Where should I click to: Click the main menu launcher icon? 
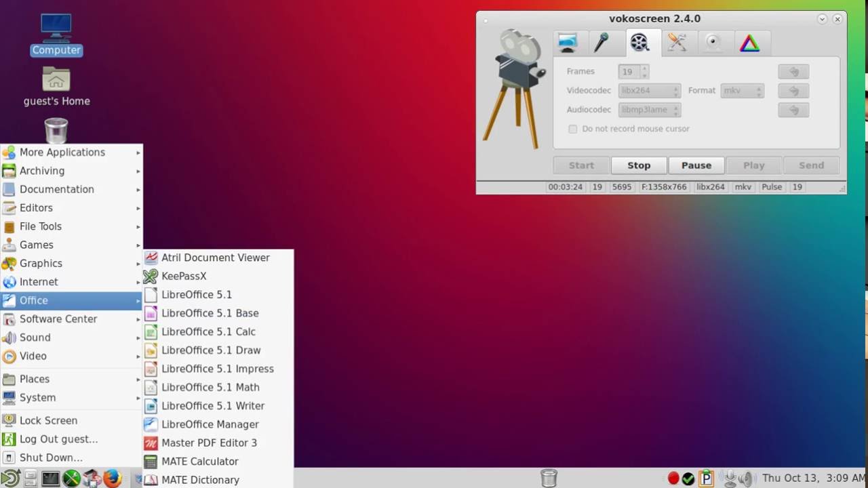(x=10, y=479)
